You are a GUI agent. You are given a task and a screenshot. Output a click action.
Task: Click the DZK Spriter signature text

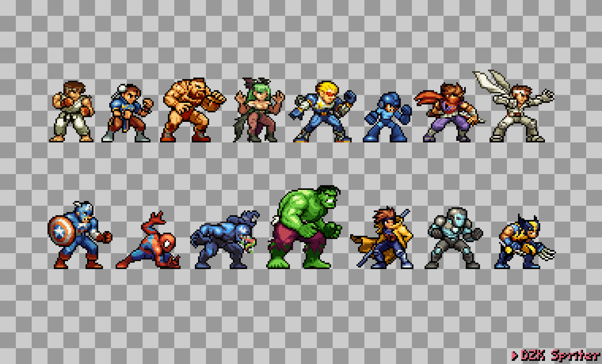click(x=556, y=355)
